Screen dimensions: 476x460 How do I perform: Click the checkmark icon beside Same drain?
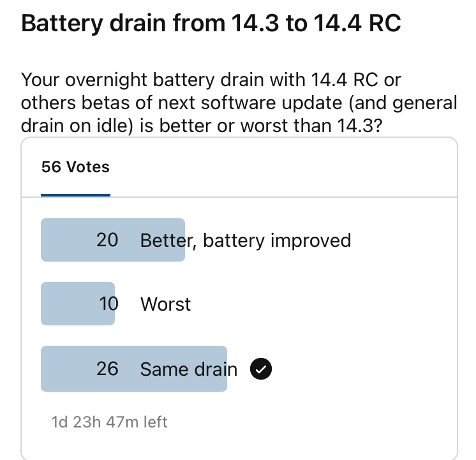click(262, 369)
